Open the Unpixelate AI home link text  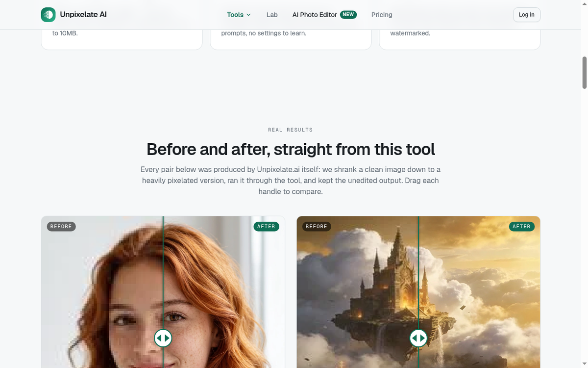(x=83, y=15)
